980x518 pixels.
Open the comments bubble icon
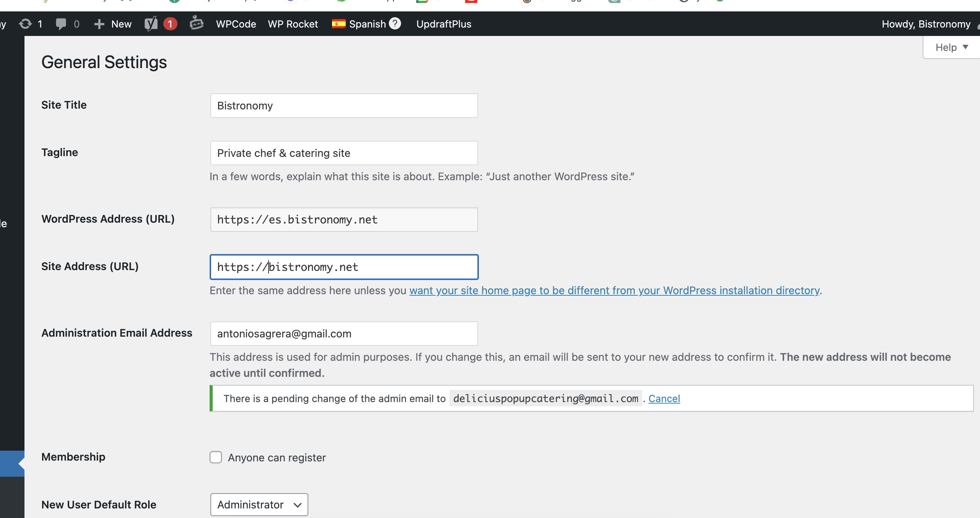point(67,24)
